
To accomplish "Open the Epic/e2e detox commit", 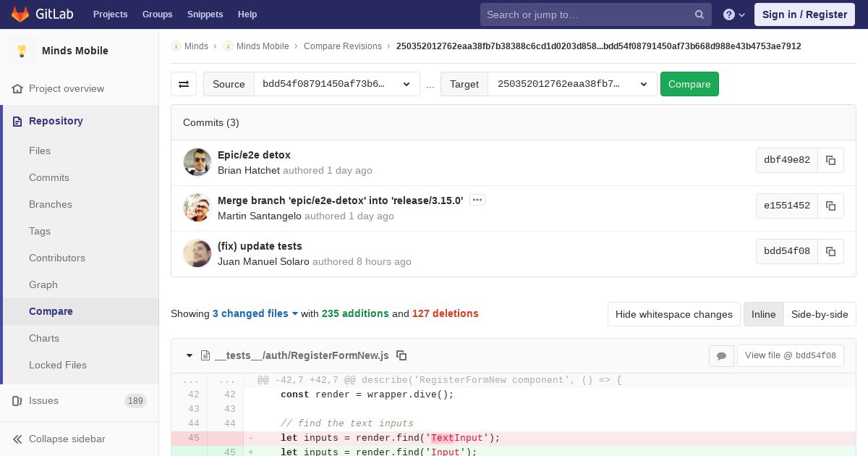I will 254,155.
